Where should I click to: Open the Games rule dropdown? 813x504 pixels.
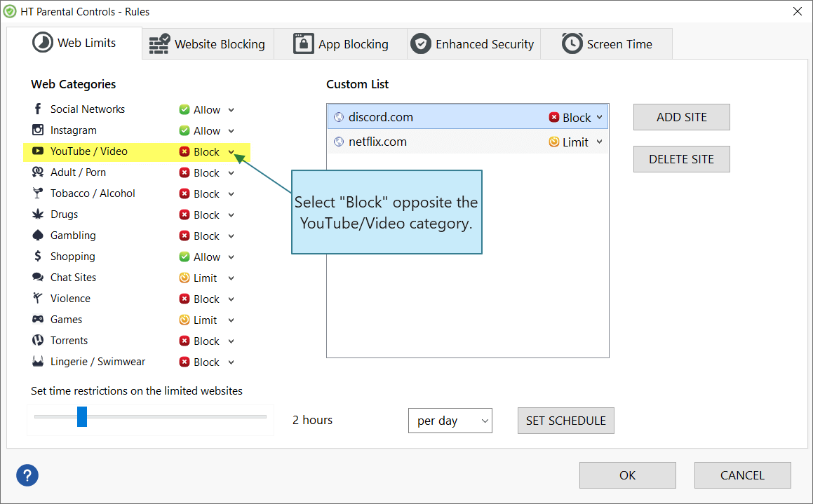click(231, 320)
